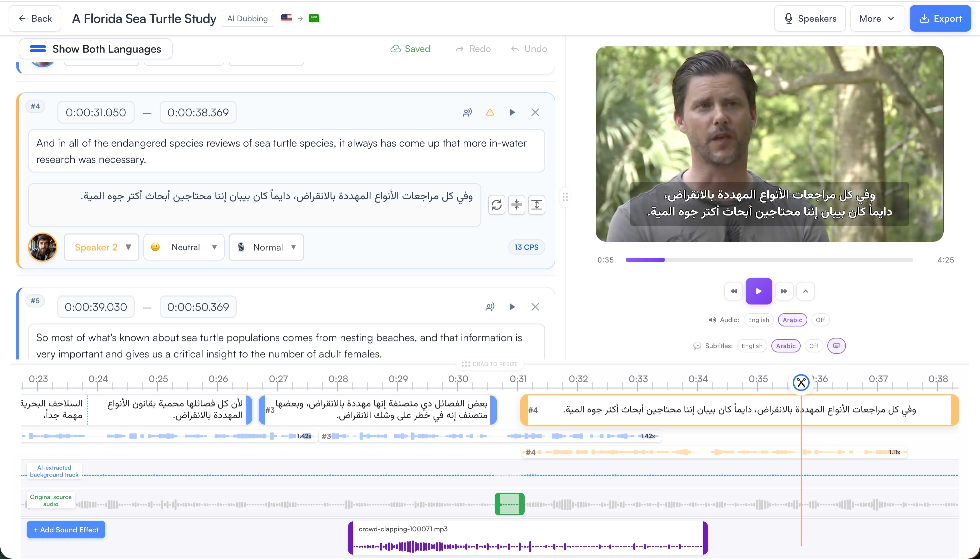The height and width of the screenshot is (559, 980).
Task: Play segment #5 audio
Action: [512, 307]
